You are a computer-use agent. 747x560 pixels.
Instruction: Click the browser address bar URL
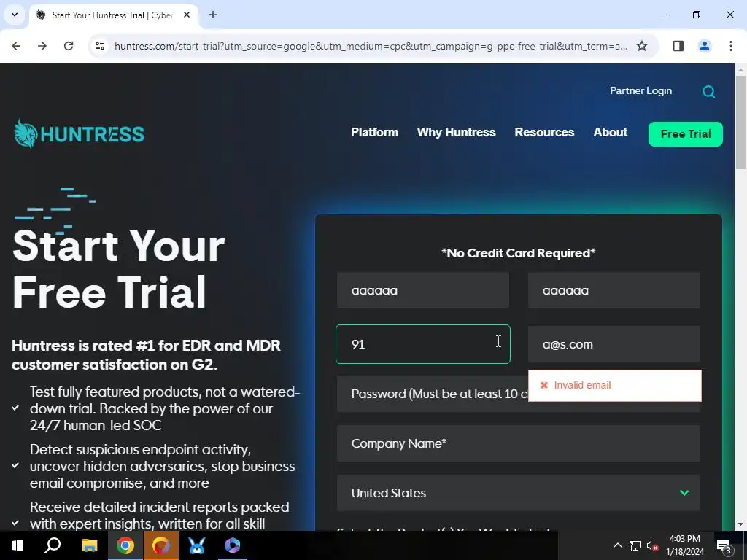click(x=371, y=46)
